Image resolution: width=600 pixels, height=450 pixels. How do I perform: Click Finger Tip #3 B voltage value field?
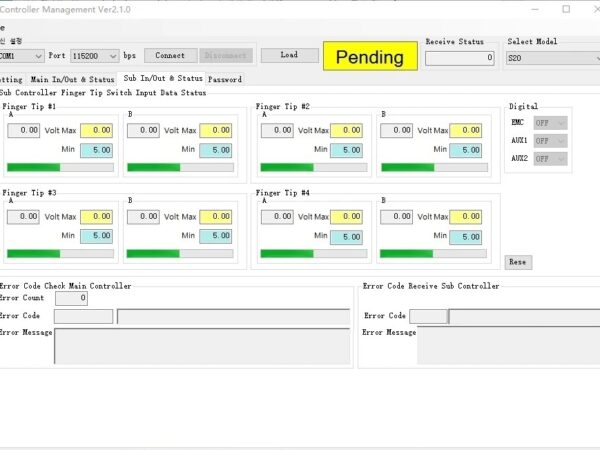click(143, 217)
